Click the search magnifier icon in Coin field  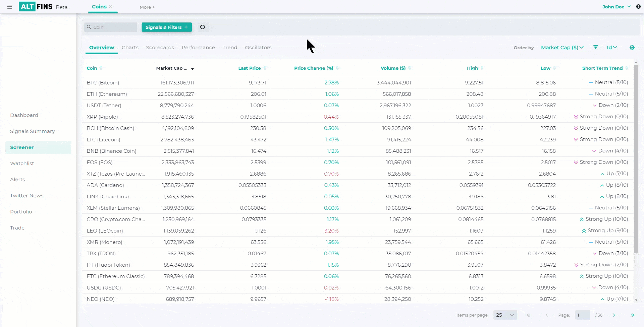89,27
